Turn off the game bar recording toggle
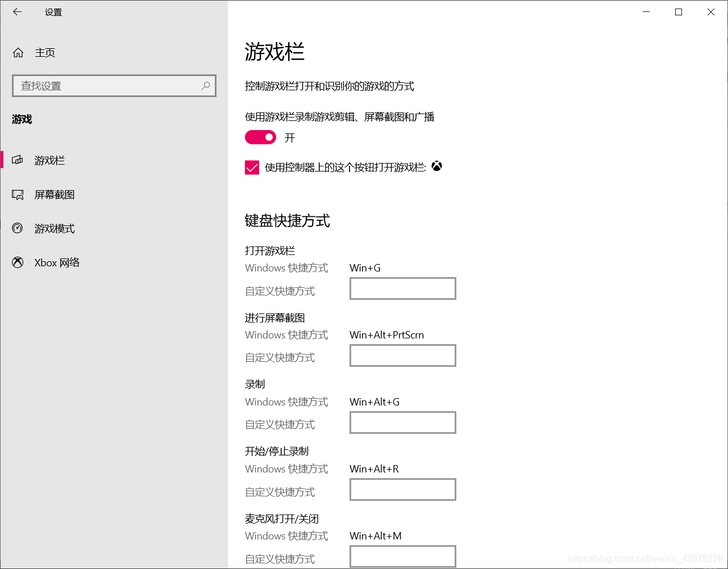 [x=260, y=137]
